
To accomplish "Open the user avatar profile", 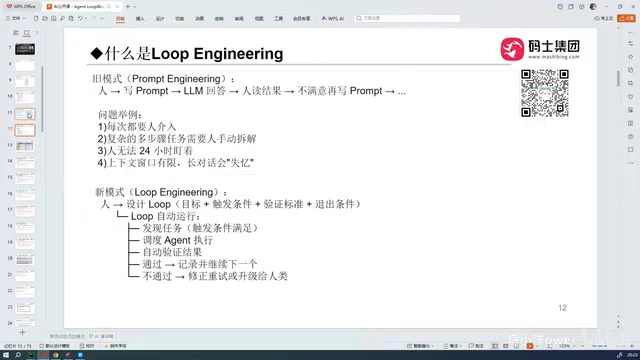I will coord(593,7).
